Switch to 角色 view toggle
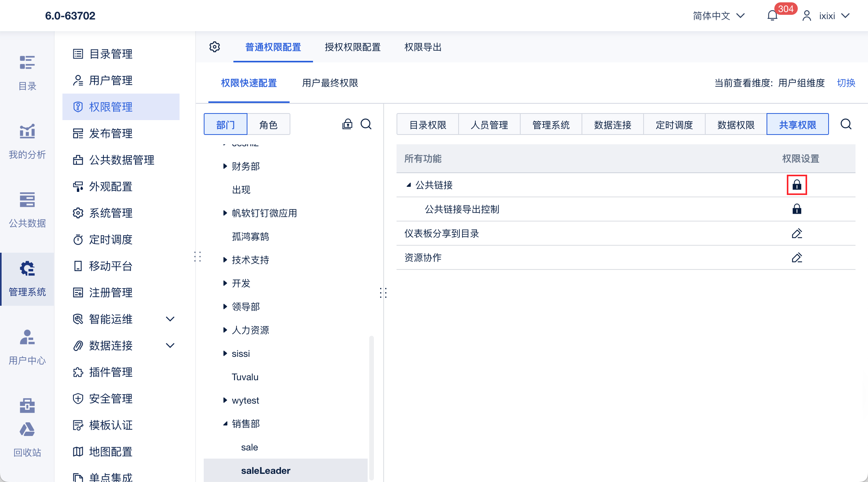Viewport: 868px width, 482px height. click(268, 125)
